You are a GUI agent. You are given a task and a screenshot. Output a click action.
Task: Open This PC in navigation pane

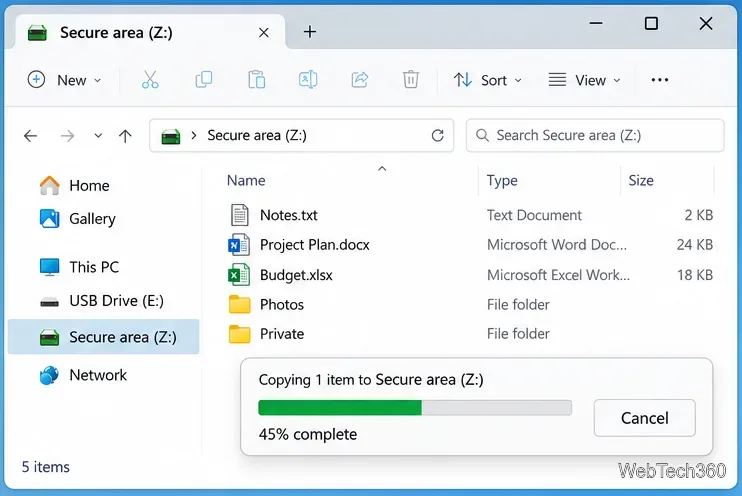(x=80, y=267)
